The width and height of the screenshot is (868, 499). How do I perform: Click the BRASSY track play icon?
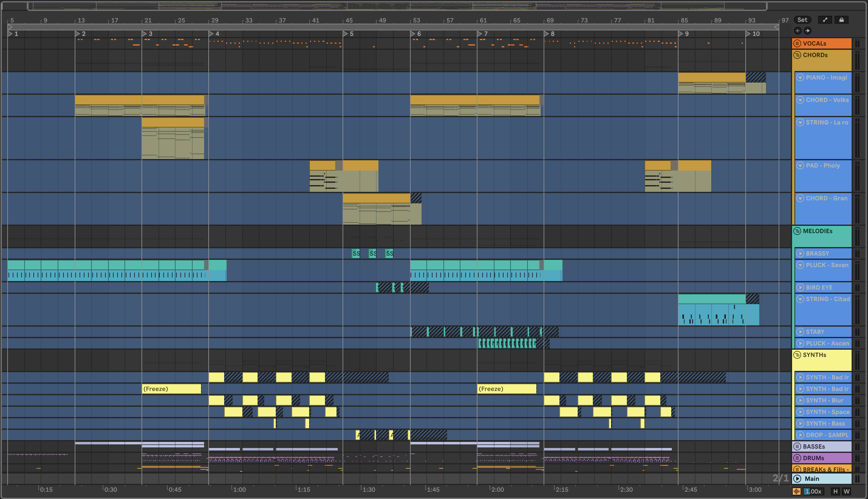tap(800, 253)
